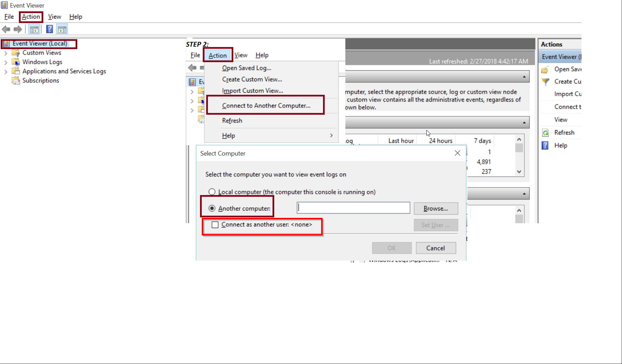Screen dimensions: 622x364
Task: Click the Event Viewer title bar app icon
Action: point(4,5)
